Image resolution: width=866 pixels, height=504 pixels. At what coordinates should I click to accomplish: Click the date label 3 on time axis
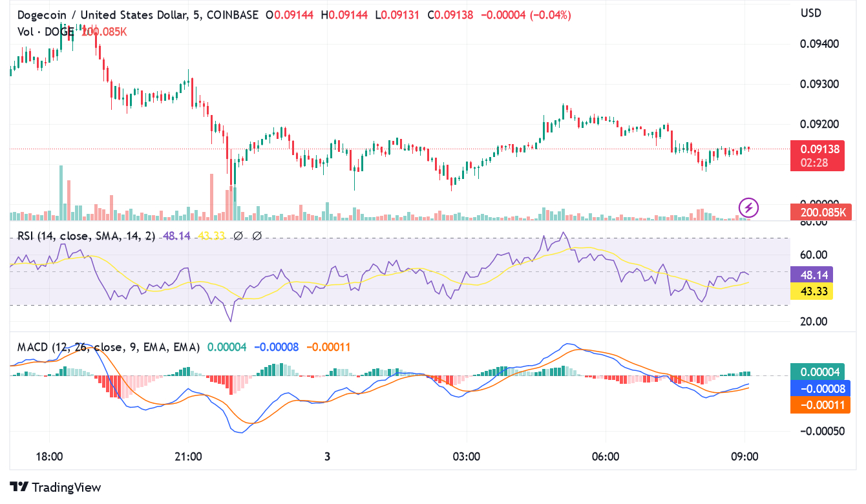click(327, 457)
